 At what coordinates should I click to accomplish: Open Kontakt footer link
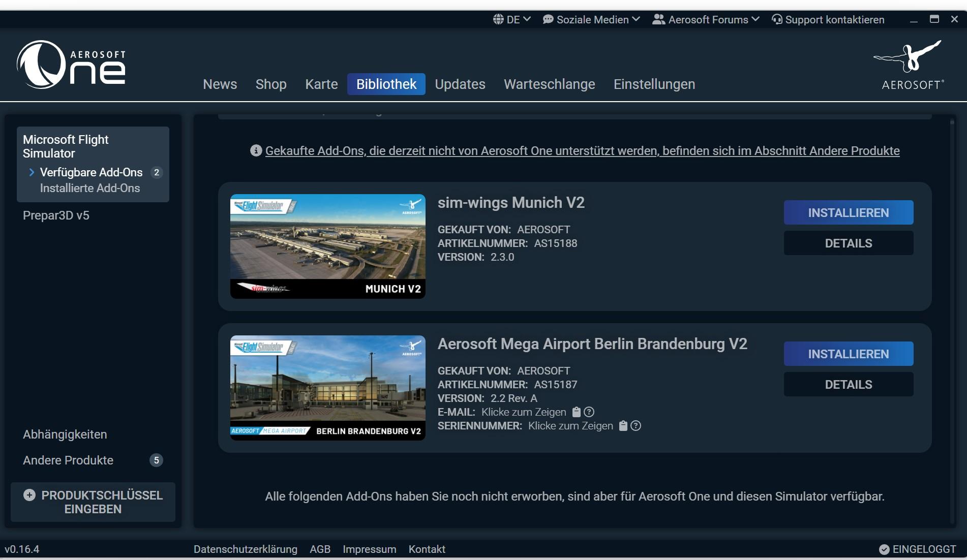pos(427,549)
